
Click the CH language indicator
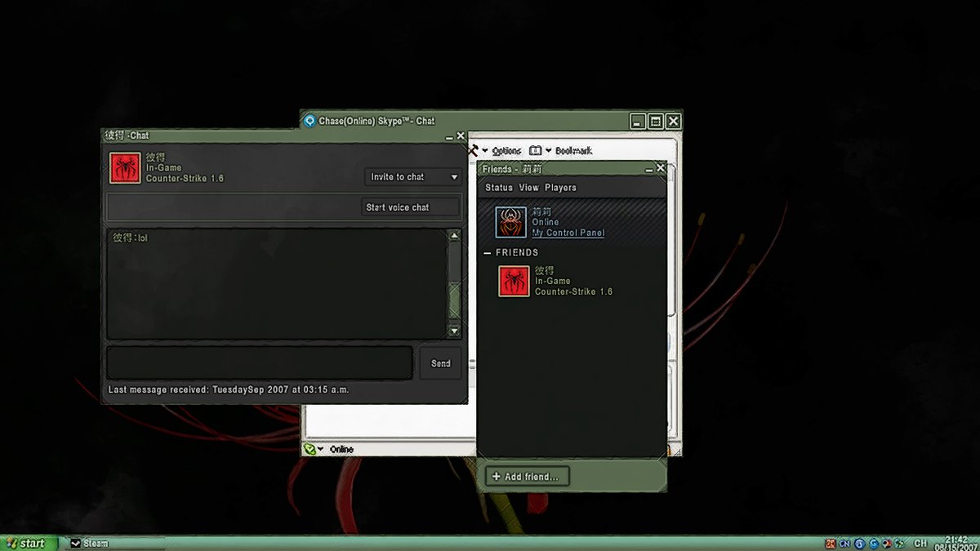(920, 543)
